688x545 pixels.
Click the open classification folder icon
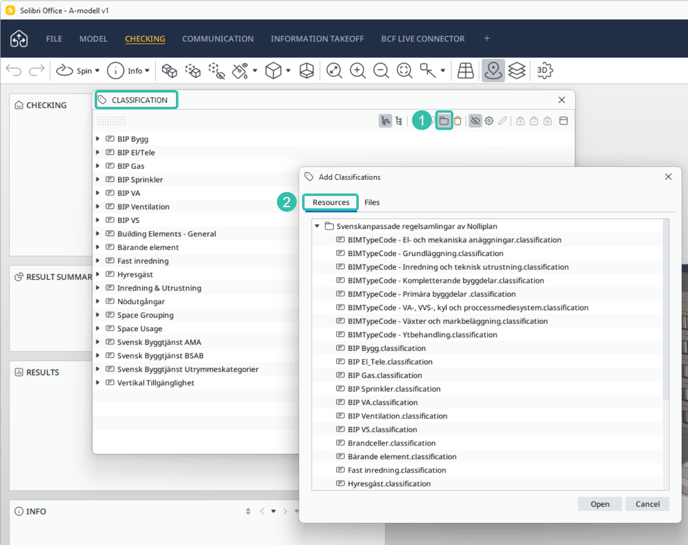point(444,121)
